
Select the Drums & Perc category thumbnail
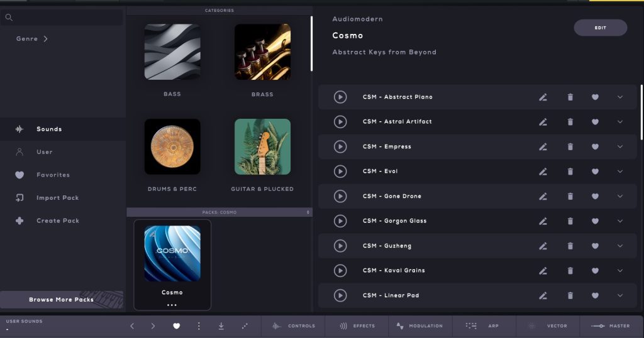click(172, 146)
